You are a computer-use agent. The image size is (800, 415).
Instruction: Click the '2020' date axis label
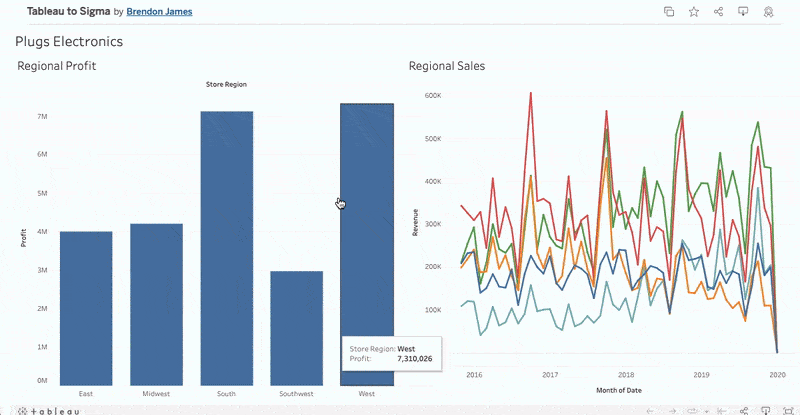[x=778, y=375]
